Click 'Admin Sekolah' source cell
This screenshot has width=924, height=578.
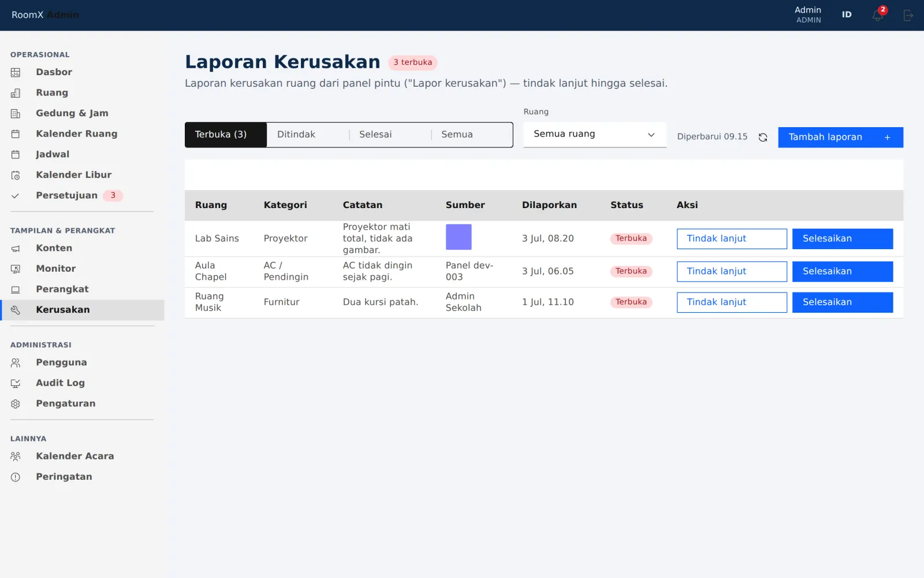464,302
